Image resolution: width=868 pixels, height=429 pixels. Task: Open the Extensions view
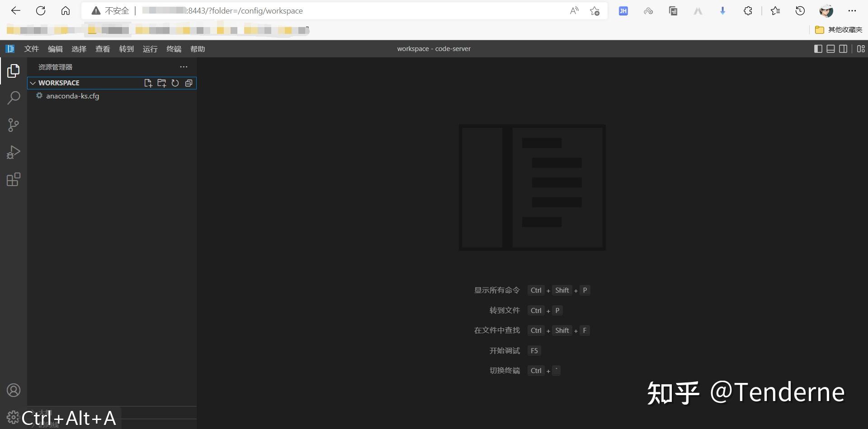pyautogui.click(x=13, y=179)
